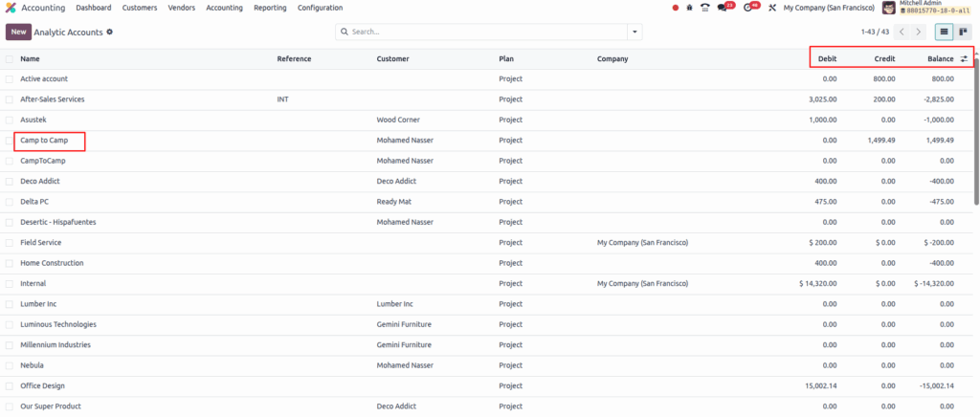This screenshot has height=417, width=980.
Task: Open the Home Construction record
Action: (52, 263)
